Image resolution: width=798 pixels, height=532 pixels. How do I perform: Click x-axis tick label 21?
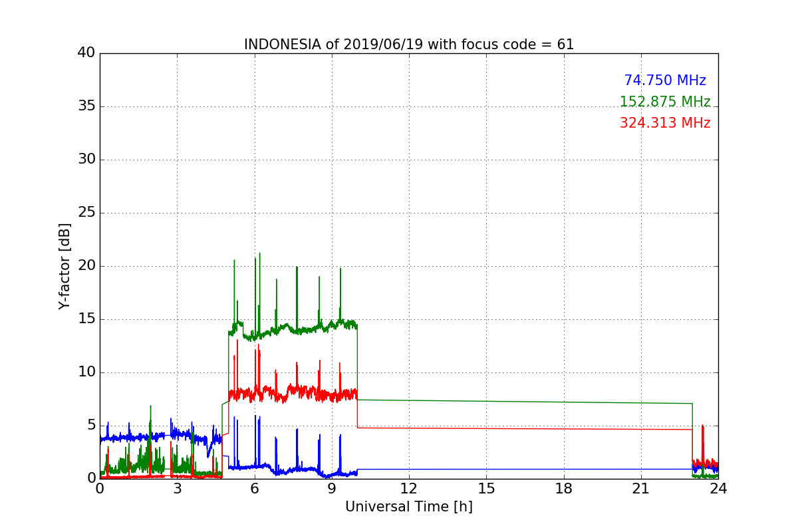click(x=641, y=489)
